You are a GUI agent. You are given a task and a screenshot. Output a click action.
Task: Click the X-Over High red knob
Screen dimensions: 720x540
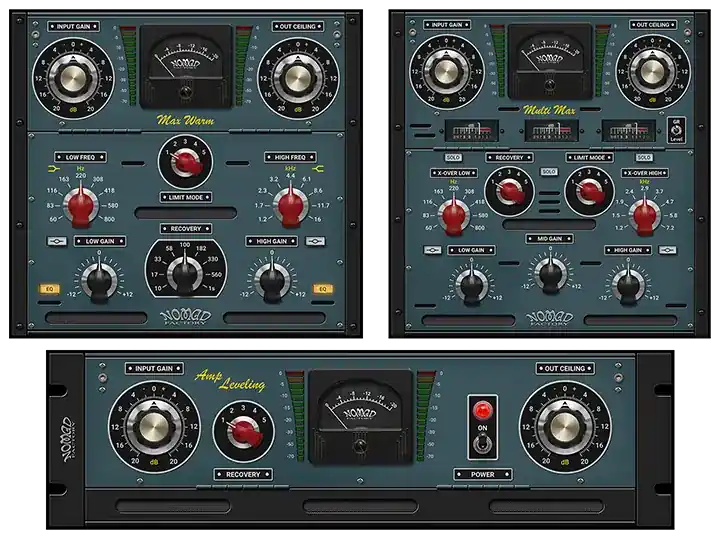(645, 214)
